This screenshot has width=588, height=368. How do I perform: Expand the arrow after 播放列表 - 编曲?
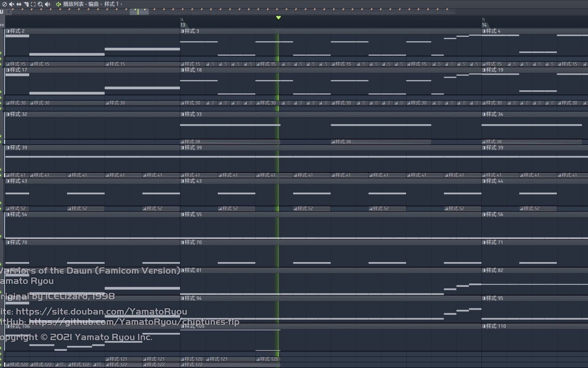(x=101, y=4)
